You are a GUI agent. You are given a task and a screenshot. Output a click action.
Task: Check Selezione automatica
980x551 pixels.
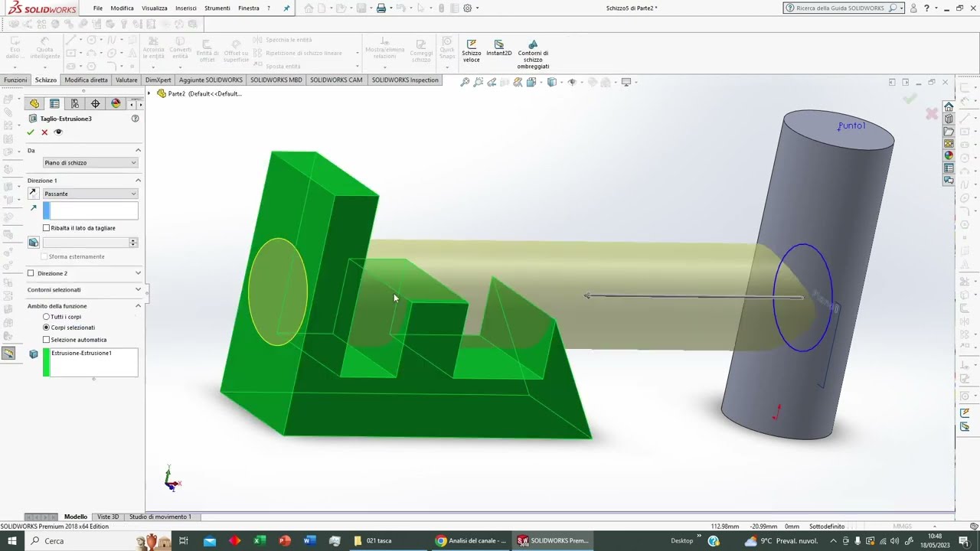coord(46,340)
